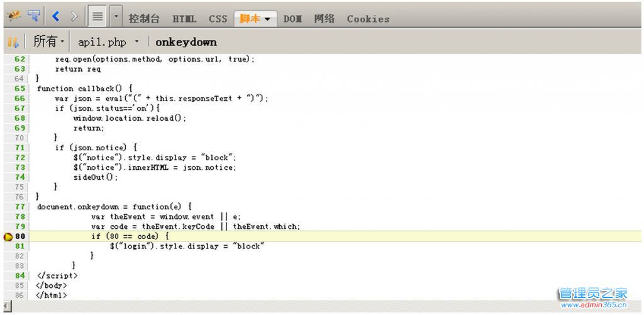The height and width of the screenshot is (315, 644).
Task: Switch to the DOM tab
Action: 292,19
